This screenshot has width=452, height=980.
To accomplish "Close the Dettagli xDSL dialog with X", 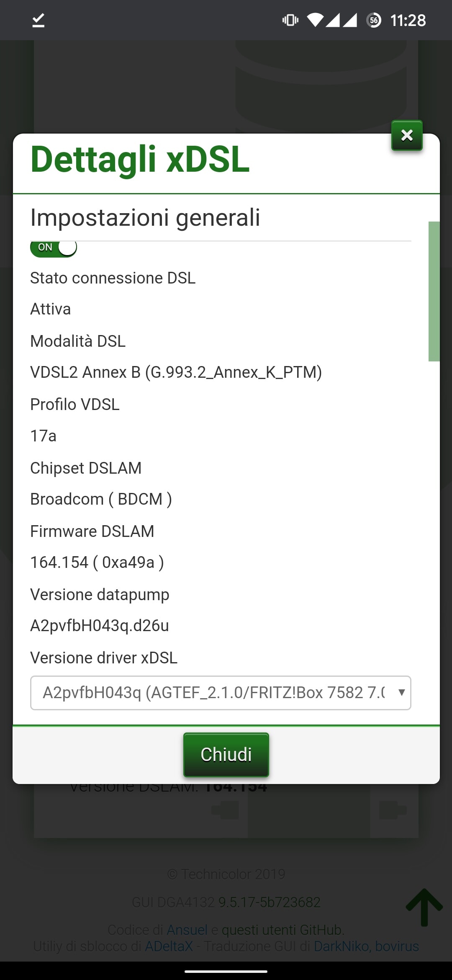I will [x=407, y=135].
